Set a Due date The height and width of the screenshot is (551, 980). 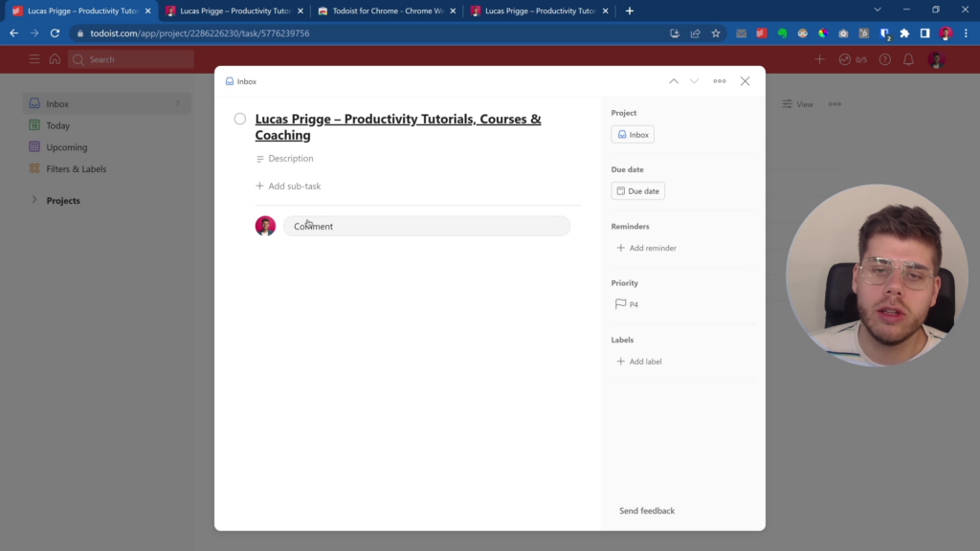pos(637,191)
